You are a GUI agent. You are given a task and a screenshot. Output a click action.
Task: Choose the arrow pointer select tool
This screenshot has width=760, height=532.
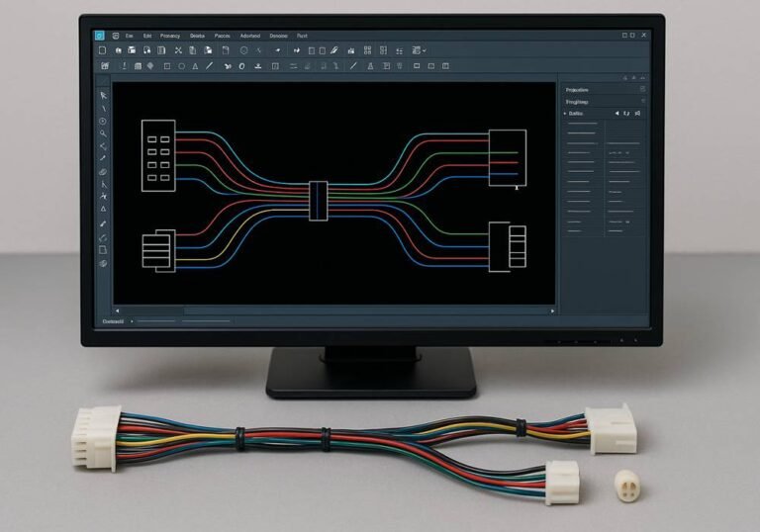pos(103,96)
